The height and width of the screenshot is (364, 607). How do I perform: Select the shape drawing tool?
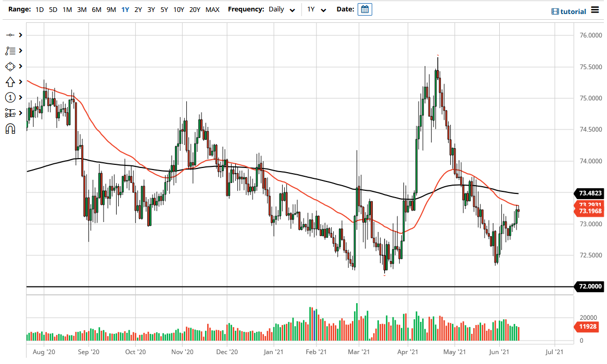point(10,66)
